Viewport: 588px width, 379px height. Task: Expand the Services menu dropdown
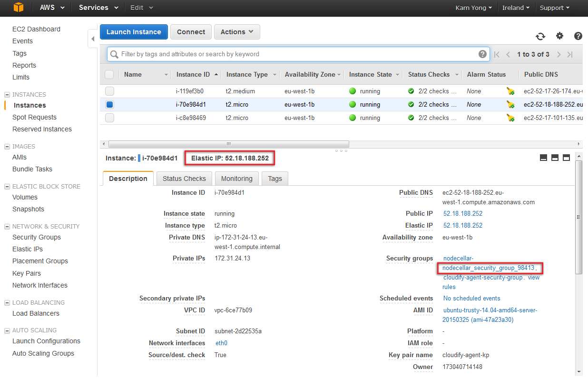pos(98,8)
